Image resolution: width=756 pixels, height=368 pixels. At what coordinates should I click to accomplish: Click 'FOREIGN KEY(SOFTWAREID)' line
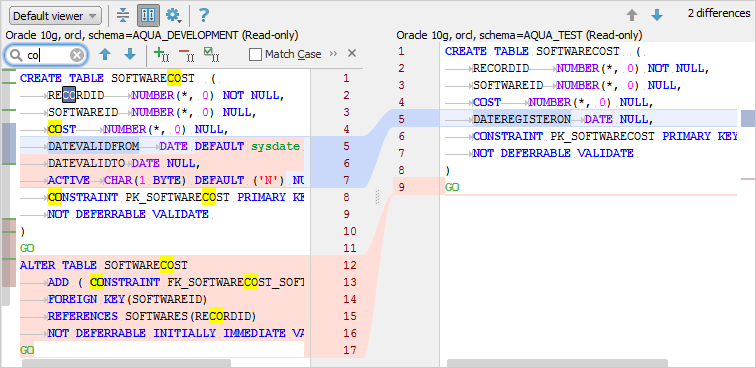point(127,299)
